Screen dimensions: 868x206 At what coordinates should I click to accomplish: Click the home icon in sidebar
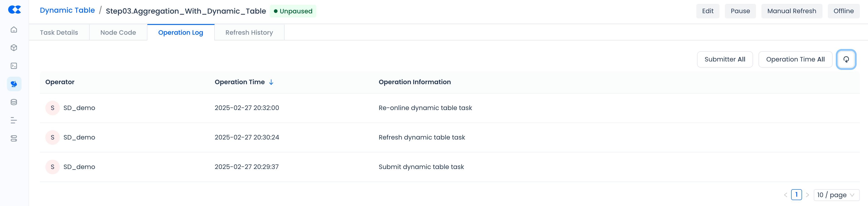click(14, 30)
